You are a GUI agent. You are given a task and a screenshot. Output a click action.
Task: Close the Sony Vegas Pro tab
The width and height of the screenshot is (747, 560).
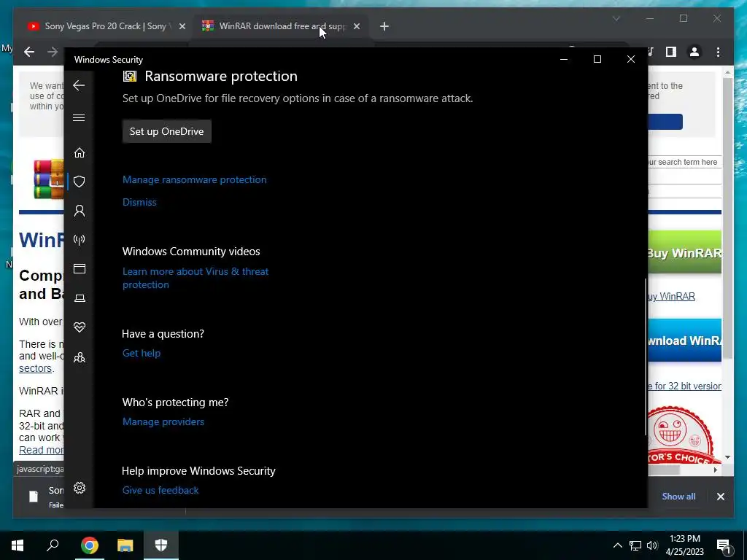(182, 26)
